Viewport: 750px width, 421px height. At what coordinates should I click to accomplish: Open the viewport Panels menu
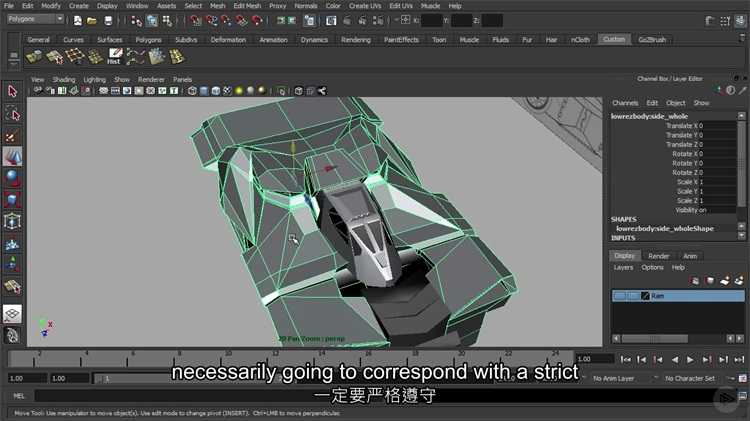pos(182,79)
